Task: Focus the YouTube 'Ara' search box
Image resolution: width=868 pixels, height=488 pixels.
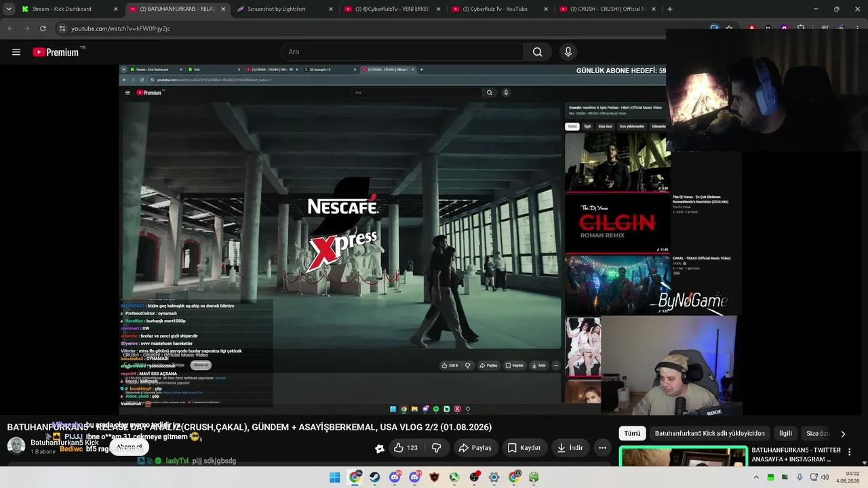Action: (402, 52)
